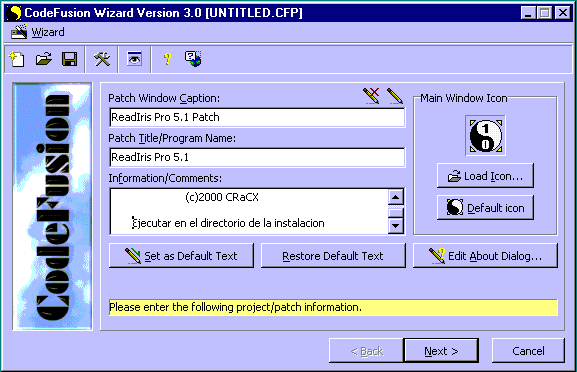The image size is (577, 372).
Task: Click the pencil with red X icon
Action: (371, 96)
